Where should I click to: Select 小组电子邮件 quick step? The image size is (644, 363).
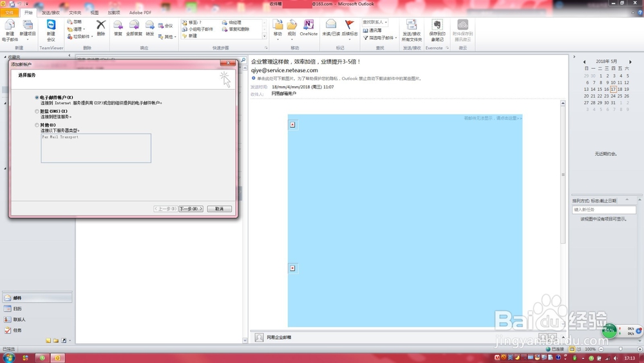point(198,29)
